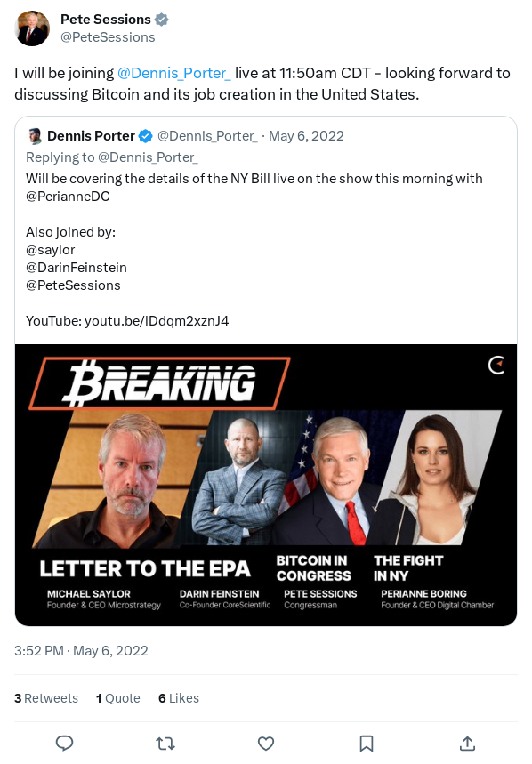Click the @PeteSessions handle
This screenshot has width=532, height=764.
pos(109,37)
